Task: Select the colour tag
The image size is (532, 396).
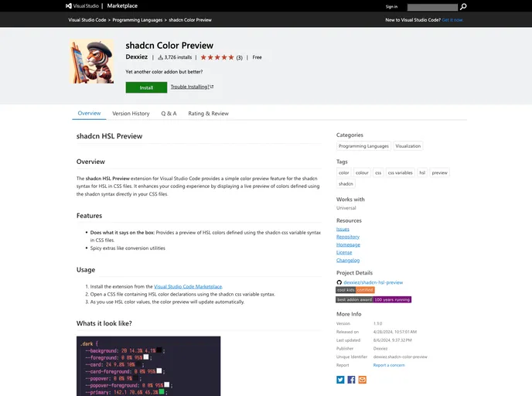Action: click(x=362, y=172)
